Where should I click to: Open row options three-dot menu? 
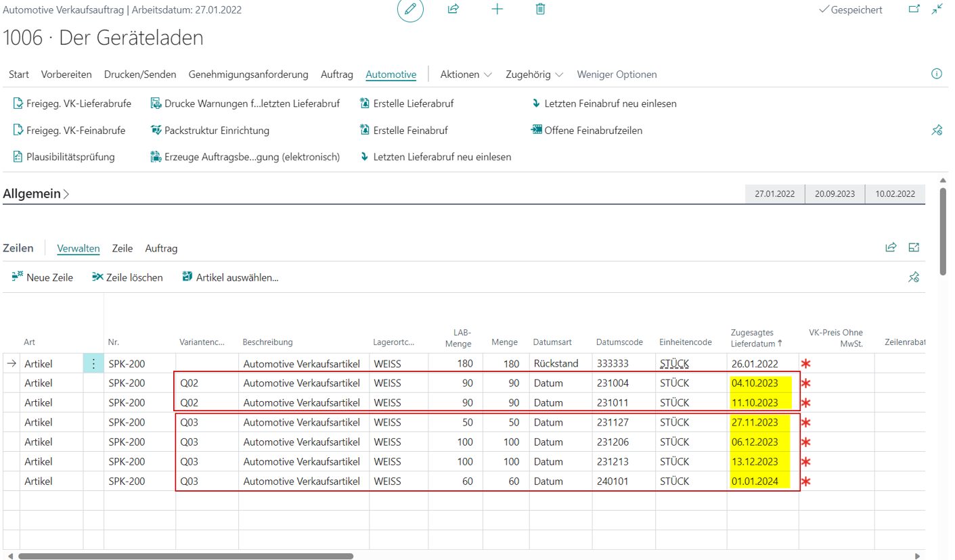(93, 363)
